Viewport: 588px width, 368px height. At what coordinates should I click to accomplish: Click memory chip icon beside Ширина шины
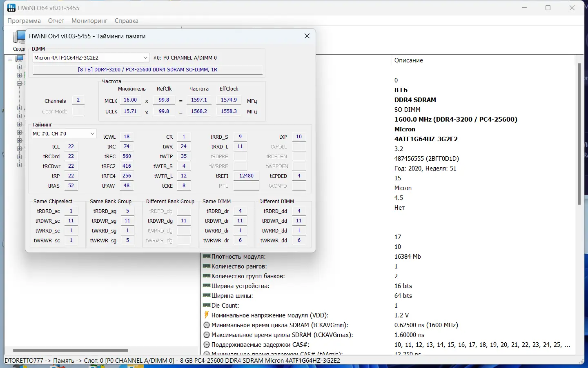click(207, 295)
